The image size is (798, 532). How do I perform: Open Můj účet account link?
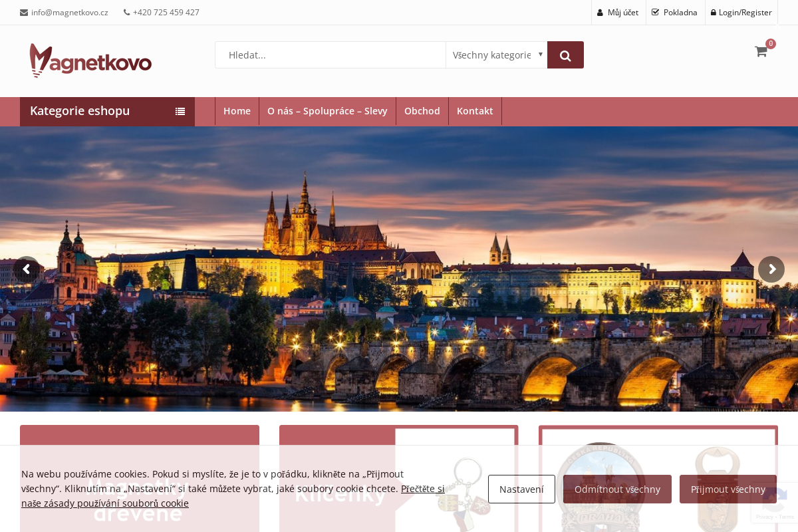point(618,13)
